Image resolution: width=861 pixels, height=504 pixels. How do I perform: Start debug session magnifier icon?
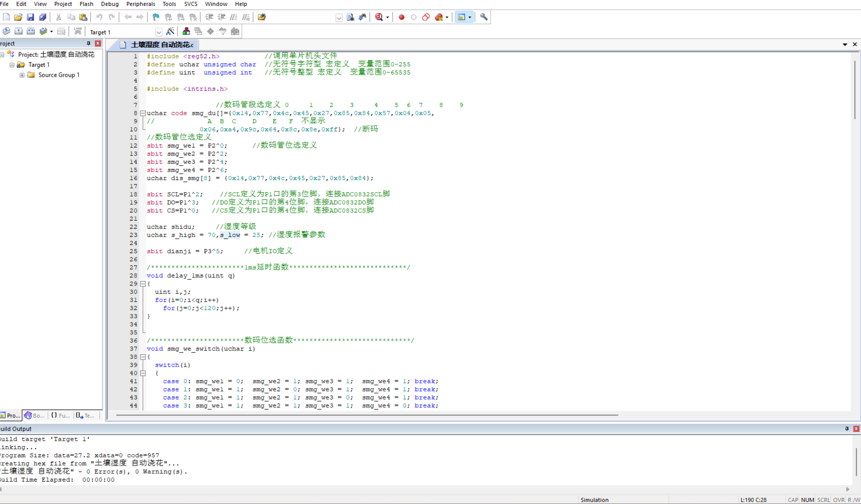tap(379, 17)
